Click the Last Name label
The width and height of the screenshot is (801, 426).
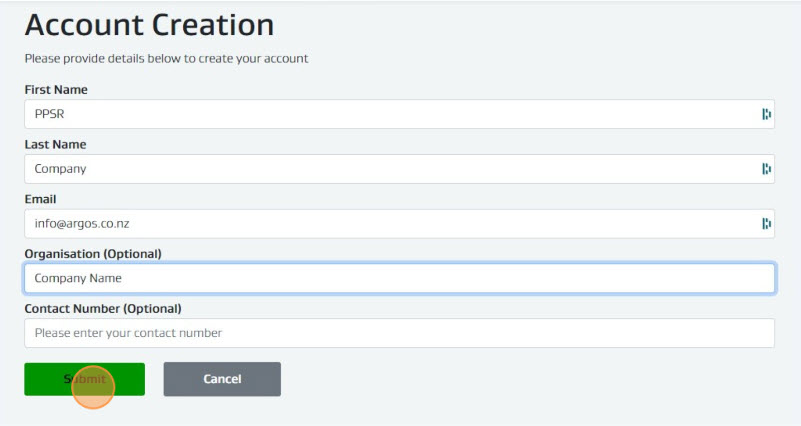point(55,144)
